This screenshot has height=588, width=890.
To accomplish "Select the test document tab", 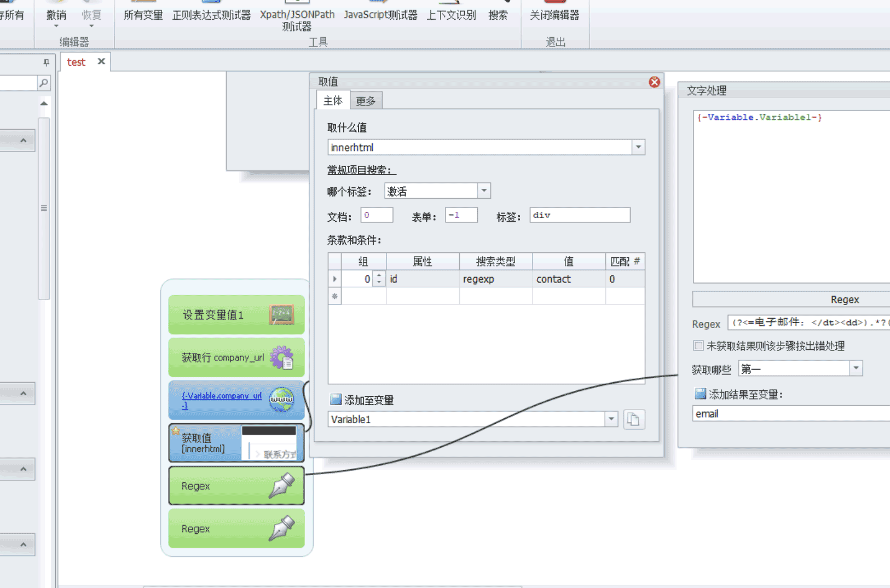I will click(76, 62).
